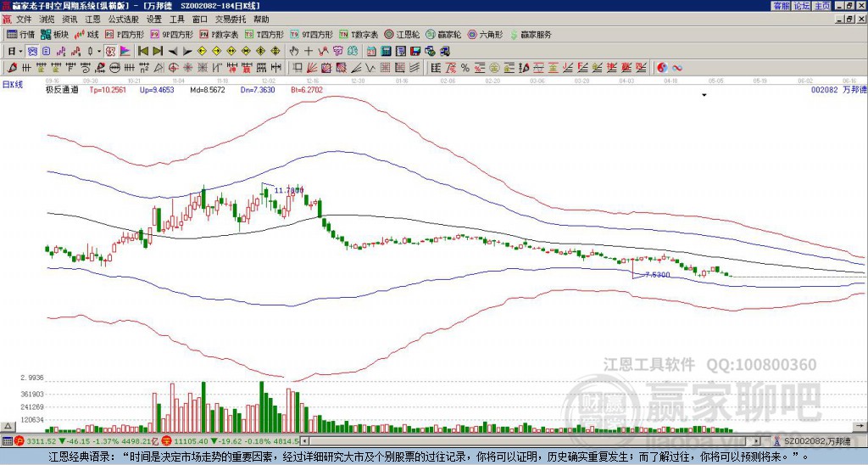Open the 行情 market quotes view
This screenshot has height=465, width=868.
pos(20,34)
